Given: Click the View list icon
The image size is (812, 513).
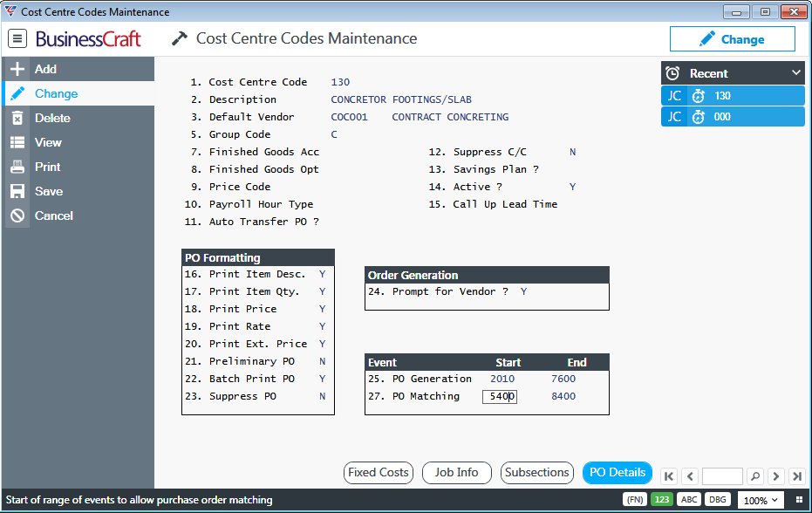Looking at the screenshot, I should [17, 142].
